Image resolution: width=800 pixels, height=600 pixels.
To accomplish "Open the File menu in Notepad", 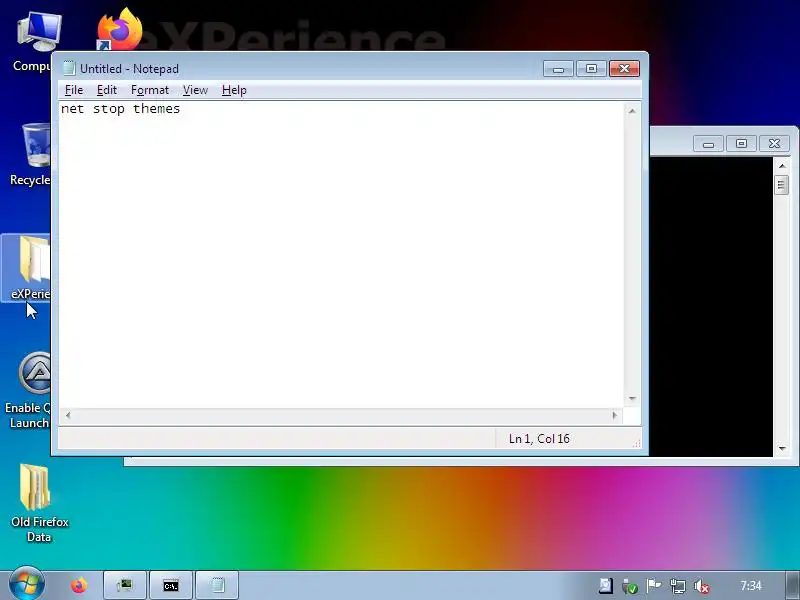I will (x=74, y=90).
